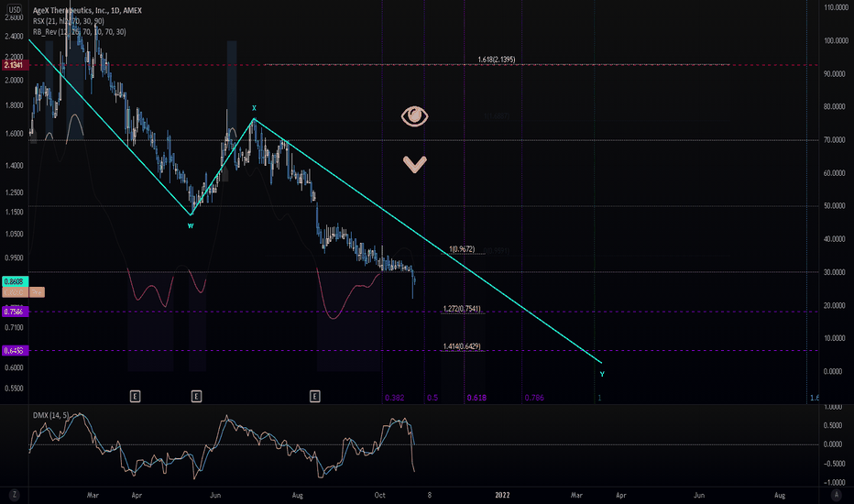Click the earnings E marker near late May
This screenshot has height=504, width=854.
(197, 396)
